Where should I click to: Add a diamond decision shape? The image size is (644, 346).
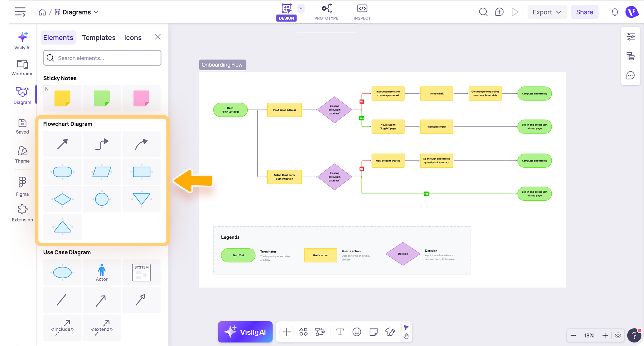point(62,199)
